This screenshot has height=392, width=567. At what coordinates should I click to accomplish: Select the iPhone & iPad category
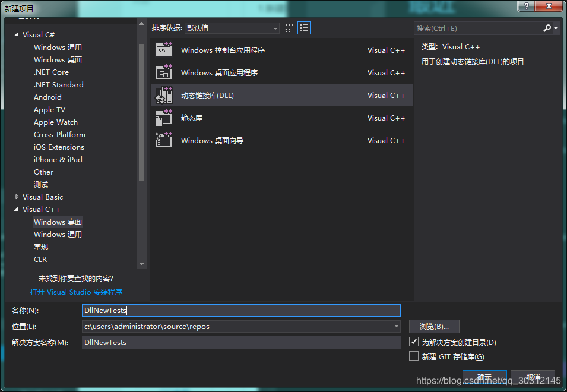click(58, 160)
